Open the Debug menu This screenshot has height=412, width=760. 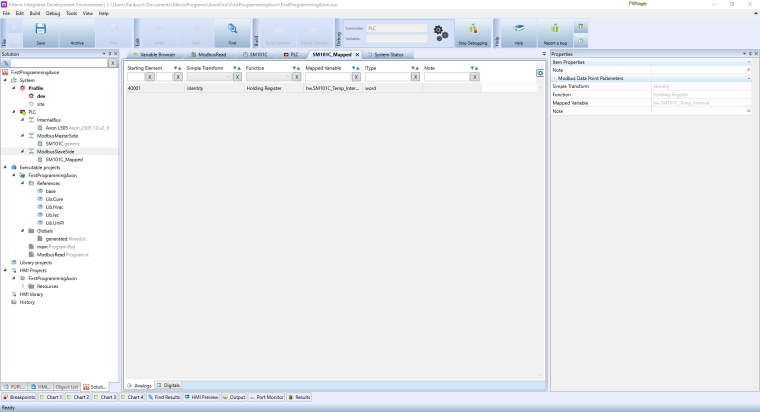pyautogui.click(x=53, y=13)
